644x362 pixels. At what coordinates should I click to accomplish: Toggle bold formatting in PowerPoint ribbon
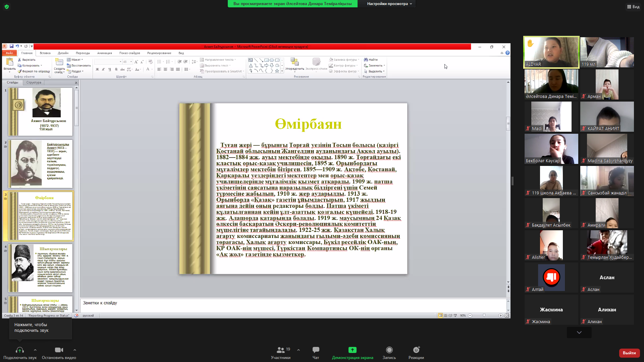pos(97,69)
